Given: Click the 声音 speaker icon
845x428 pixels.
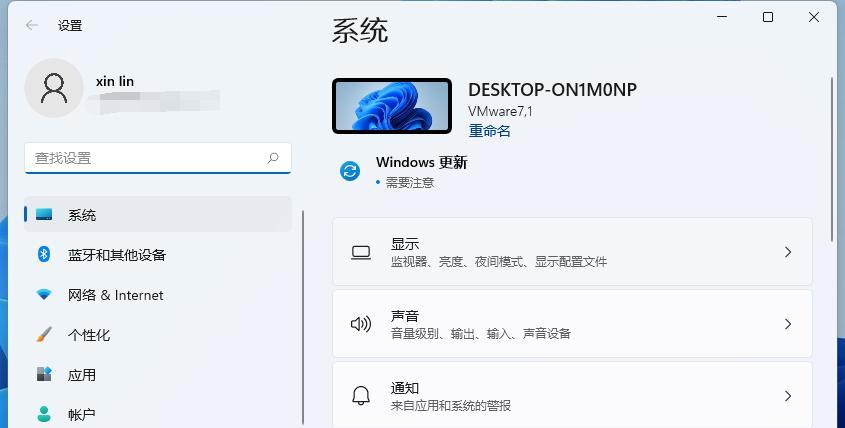Looking at the screenshot, I should pyautogui.click(x=361, y=324).
